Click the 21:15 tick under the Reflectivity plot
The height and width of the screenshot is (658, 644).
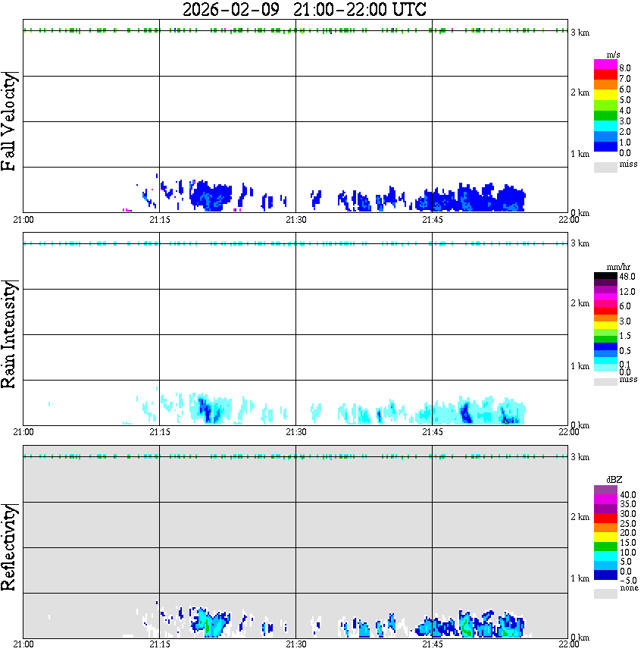pos(160,644)
